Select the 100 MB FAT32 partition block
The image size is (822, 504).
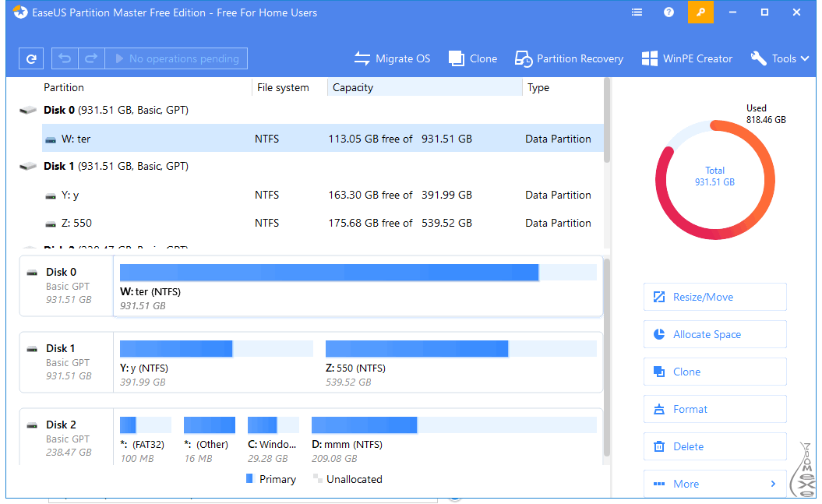coord(145,440)
